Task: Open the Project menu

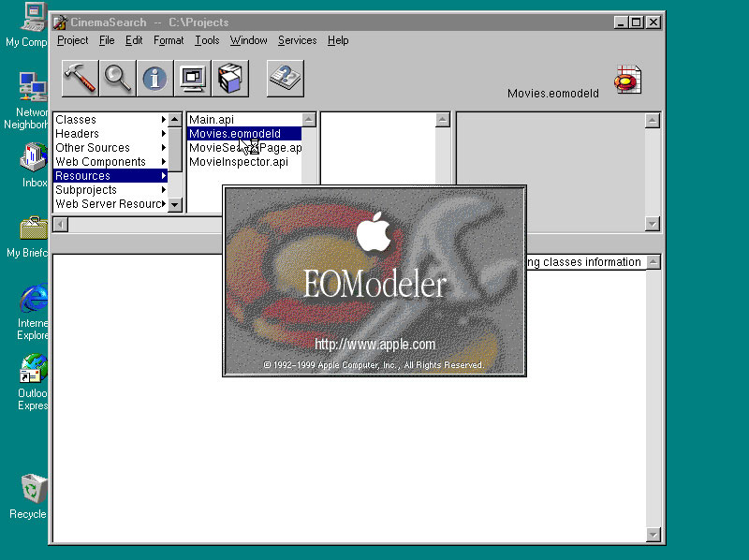Action: (73, 40)
